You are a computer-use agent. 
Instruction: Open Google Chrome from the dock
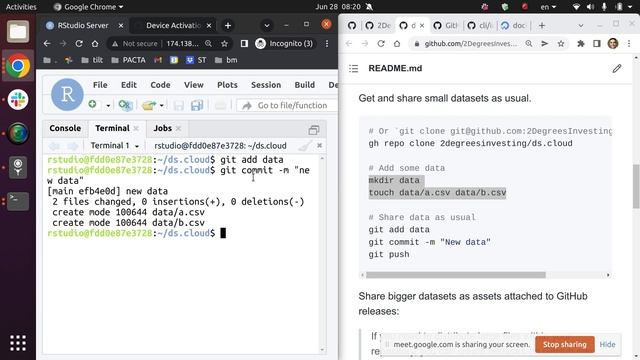(18, 66)
